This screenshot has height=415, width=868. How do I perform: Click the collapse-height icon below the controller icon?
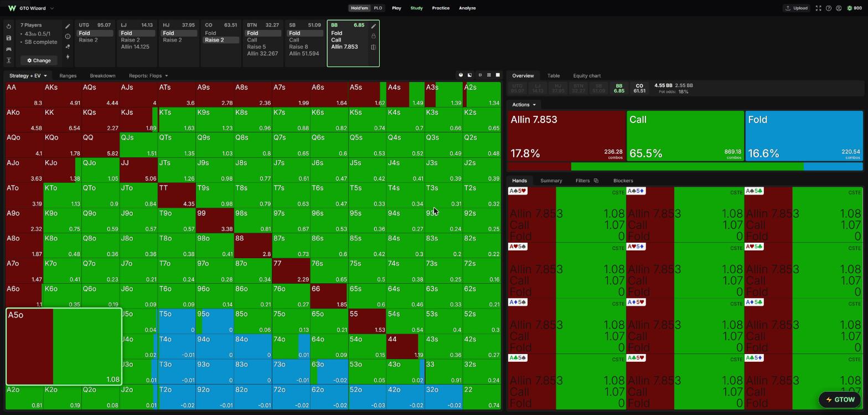(x=9, y=60)
